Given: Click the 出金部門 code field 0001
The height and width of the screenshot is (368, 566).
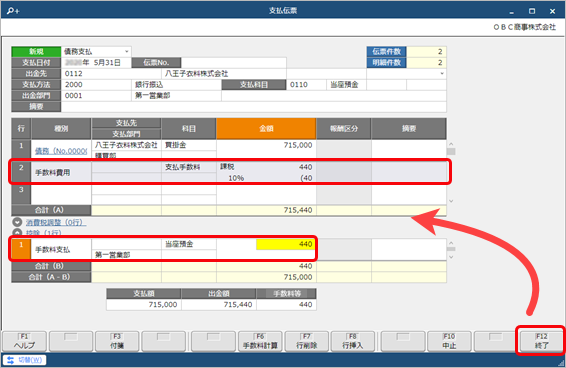Looking at the screenshot, I should pyautogui.click(x=96, y=96).
